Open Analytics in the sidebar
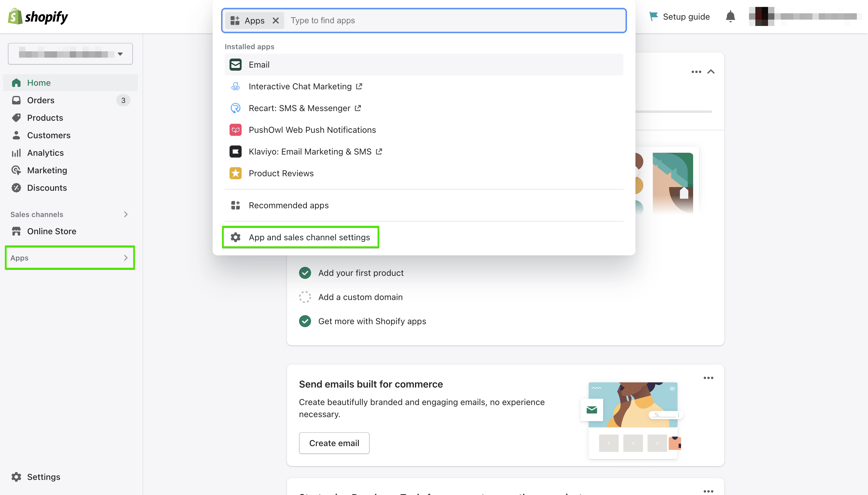The width and height of the screenshot is (868, 495). 70,153
